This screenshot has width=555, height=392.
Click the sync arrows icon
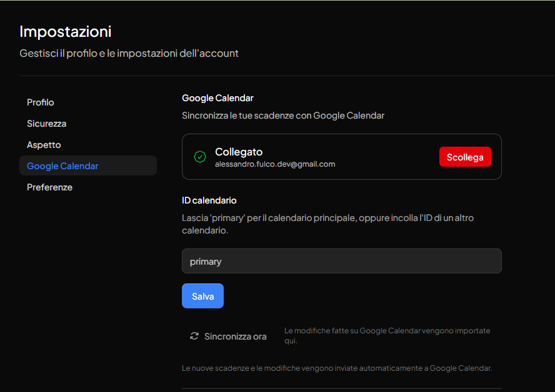194,336
